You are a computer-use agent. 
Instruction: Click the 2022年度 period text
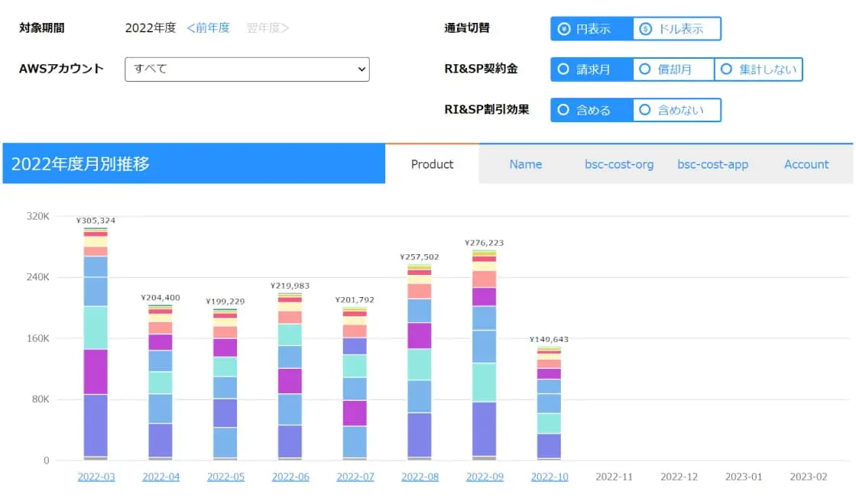[x=151, y=27]
